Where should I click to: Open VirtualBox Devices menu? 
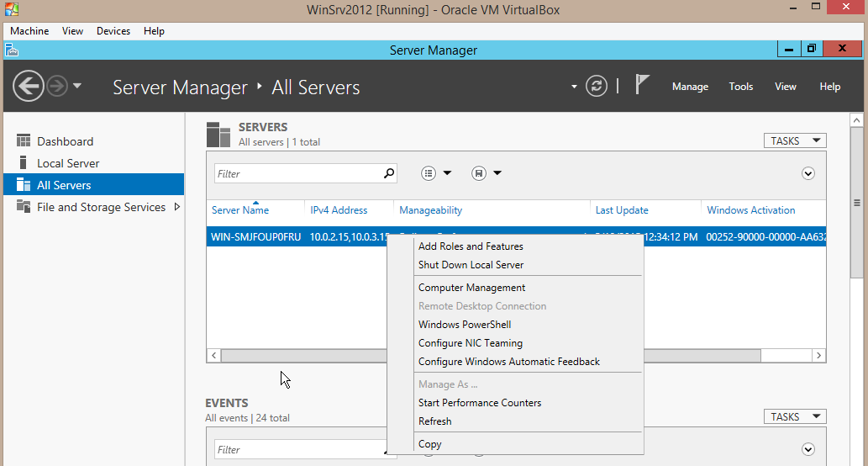113,31
